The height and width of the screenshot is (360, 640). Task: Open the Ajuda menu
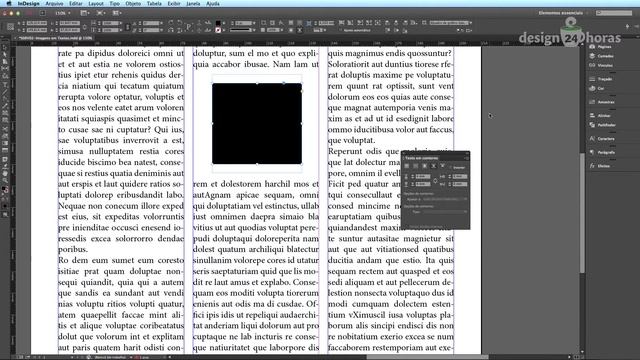pos(213,3)
